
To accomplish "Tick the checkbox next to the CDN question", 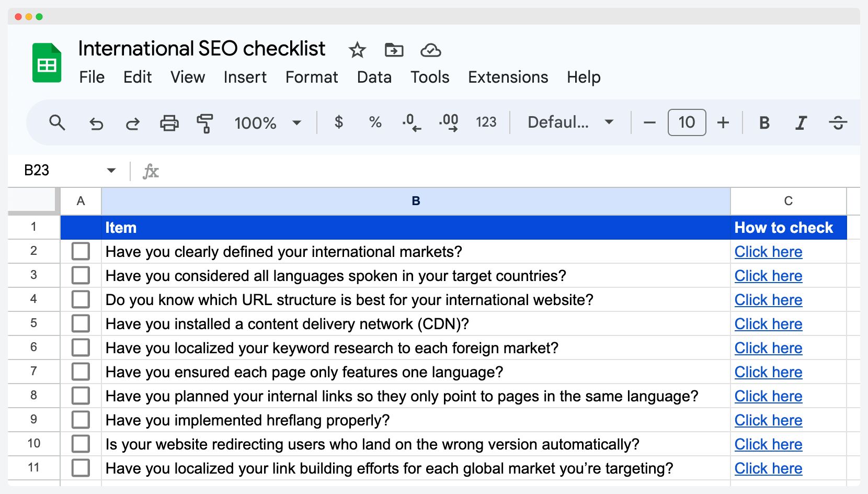I will point(81,323).
